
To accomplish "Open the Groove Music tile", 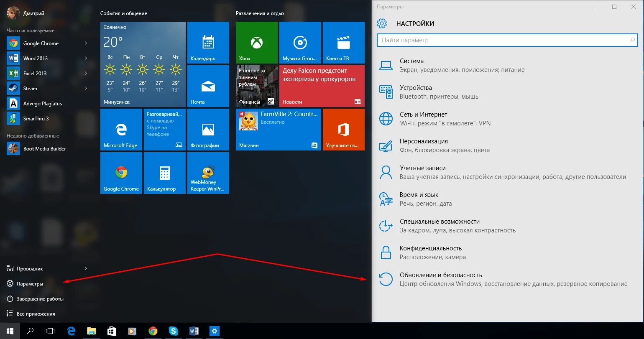I will click(x=300, y=43).
